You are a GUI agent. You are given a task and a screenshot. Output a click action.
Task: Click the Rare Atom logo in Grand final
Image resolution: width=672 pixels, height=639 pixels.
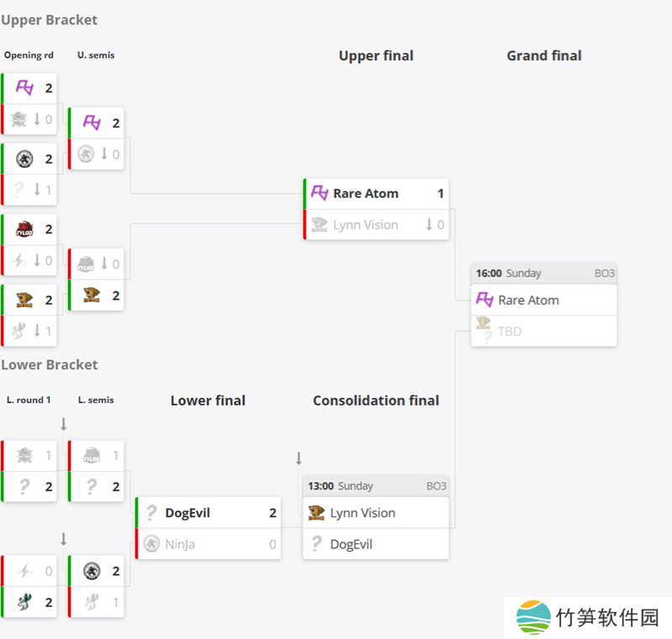484,300
